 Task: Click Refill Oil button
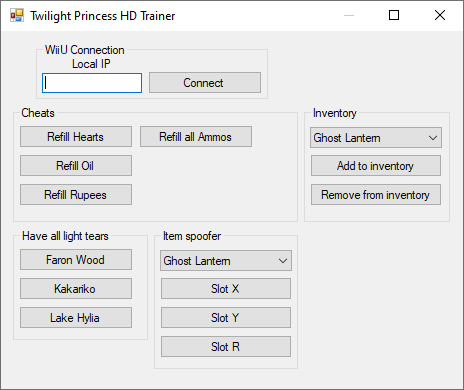76,166
